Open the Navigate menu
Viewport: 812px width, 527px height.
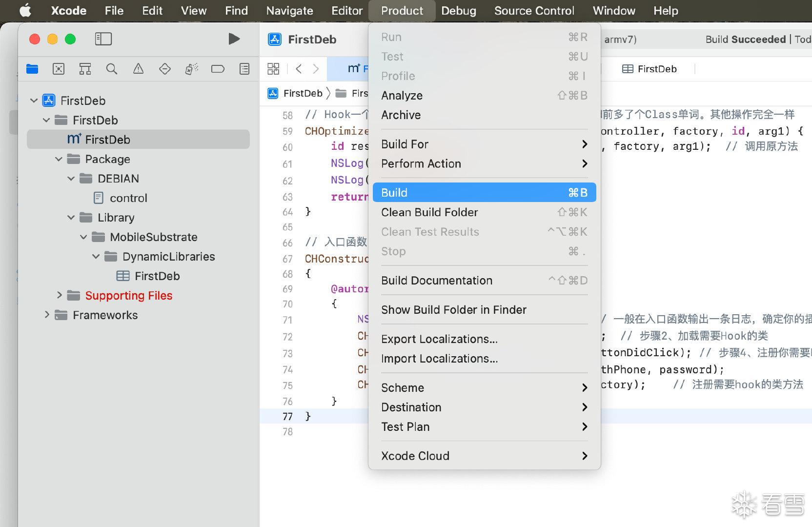pyautogui.click(x=290, y=10)
